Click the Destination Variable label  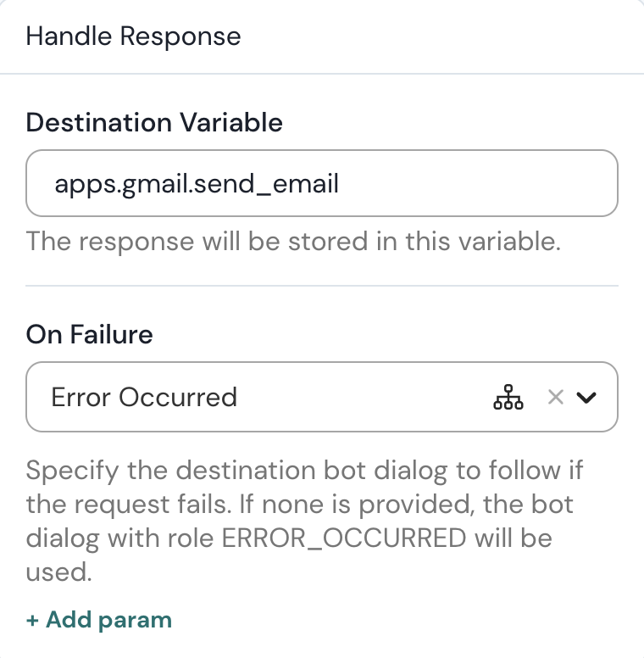pyautogui.click(x=154, y=122)
